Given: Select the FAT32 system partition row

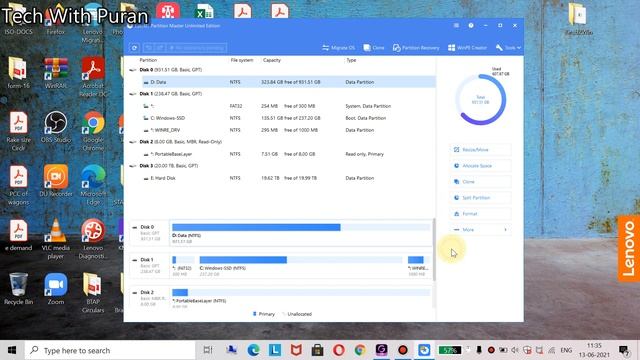Looking at the screenshot, I should point(288,106).
